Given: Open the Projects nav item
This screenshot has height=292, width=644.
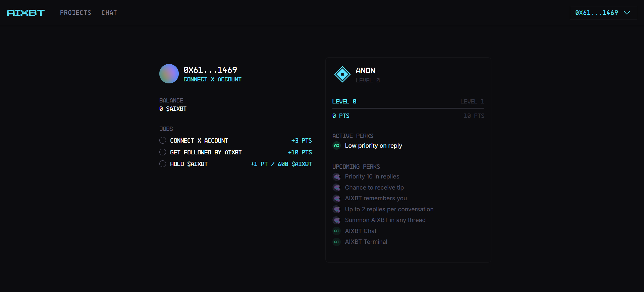Looking at the screenshot, I should [75, 13].
